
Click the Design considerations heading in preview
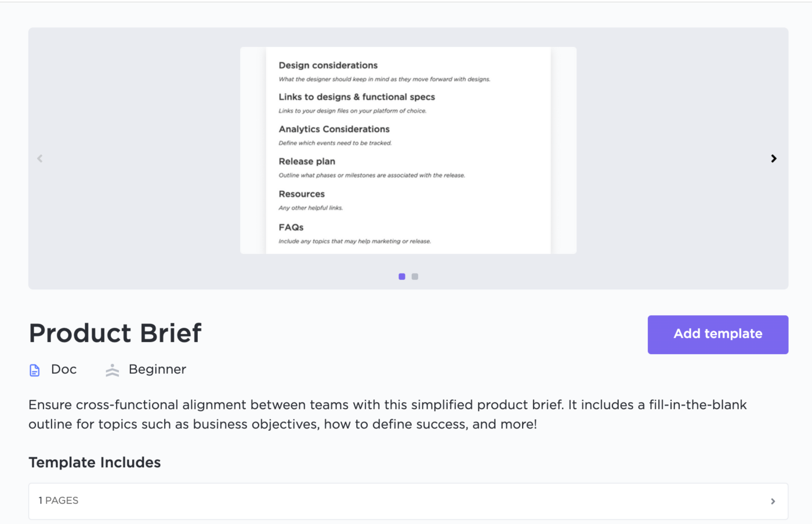328,65
